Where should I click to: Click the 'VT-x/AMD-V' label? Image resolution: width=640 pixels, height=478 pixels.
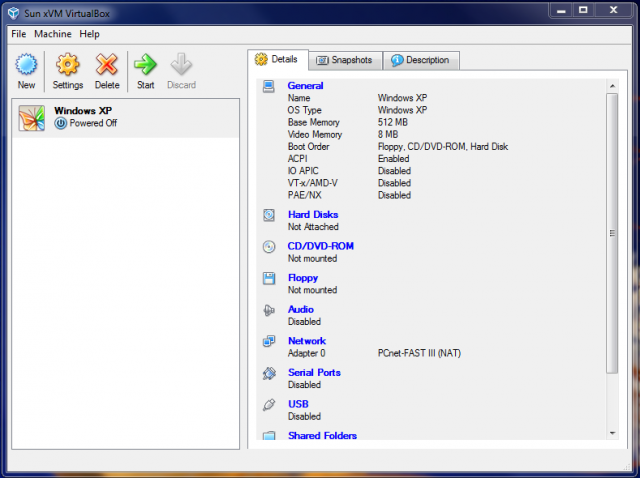(313, 183)
